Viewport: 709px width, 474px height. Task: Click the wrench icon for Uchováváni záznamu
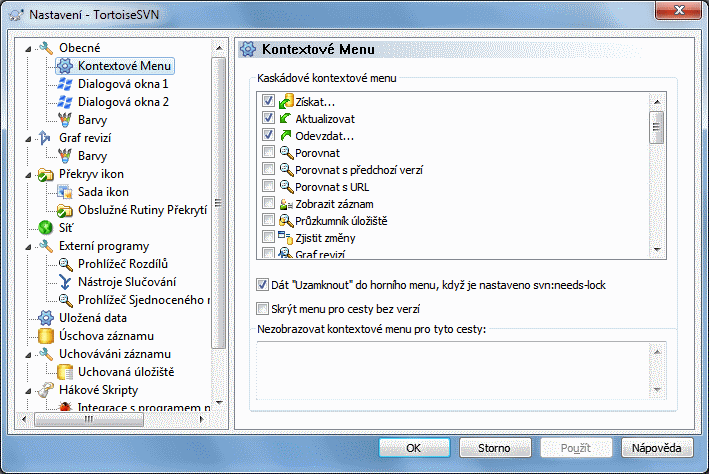tap(46, 354)
